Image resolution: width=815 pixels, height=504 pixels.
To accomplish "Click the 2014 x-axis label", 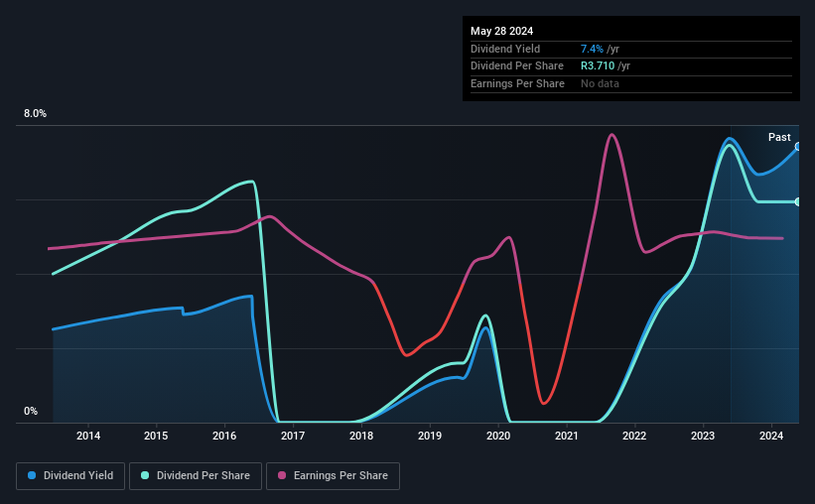I will [x=88, y=436].
